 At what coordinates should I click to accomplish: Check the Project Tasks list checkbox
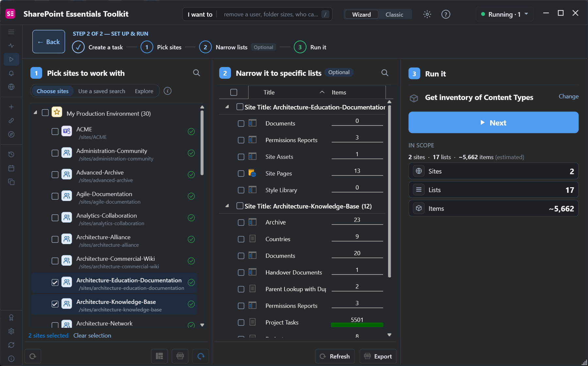tap(241, 323)
